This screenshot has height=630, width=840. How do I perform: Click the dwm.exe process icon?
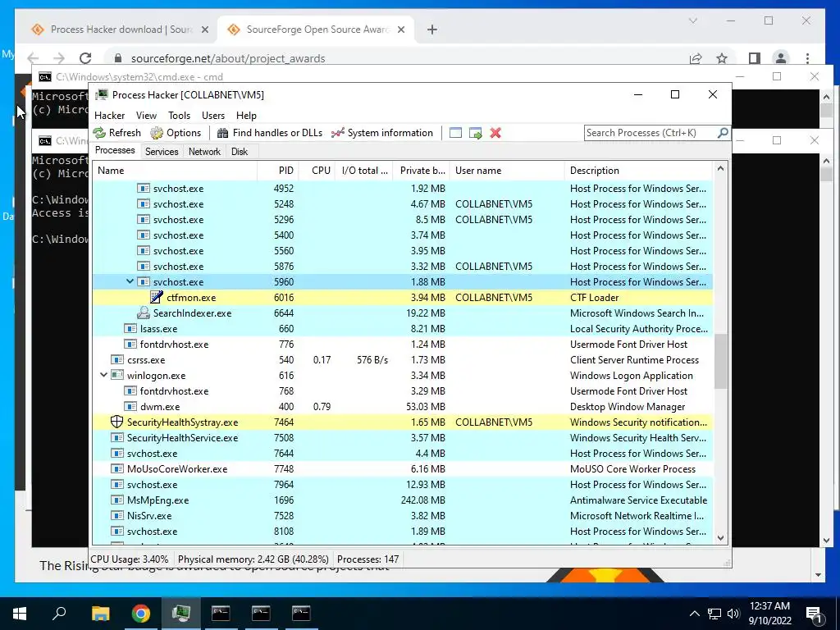coord(130,407)
